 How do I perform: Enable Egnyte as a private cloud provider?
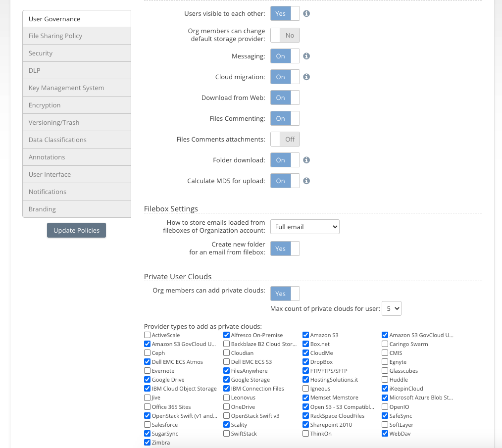(385, 362)
